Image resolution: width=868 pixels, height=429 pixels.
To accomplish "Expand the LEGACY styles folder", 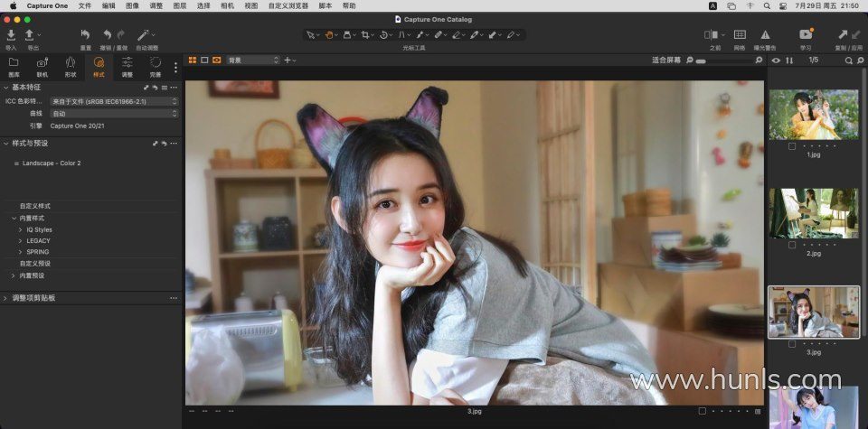I will click(x=21, y=240).
